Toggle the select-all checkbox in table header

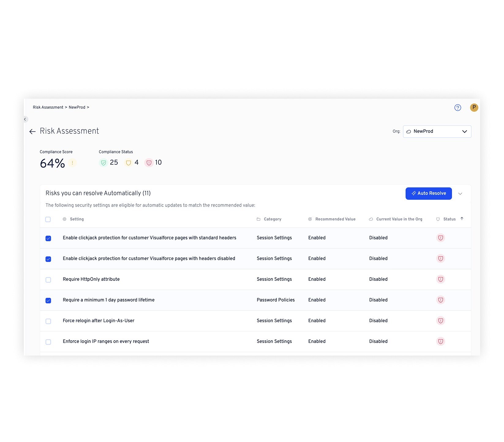point(48,219)
